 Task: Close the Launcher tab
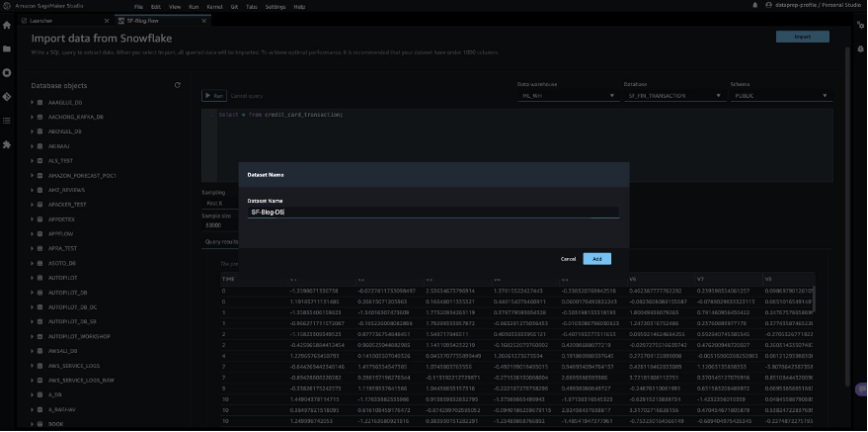107,21
